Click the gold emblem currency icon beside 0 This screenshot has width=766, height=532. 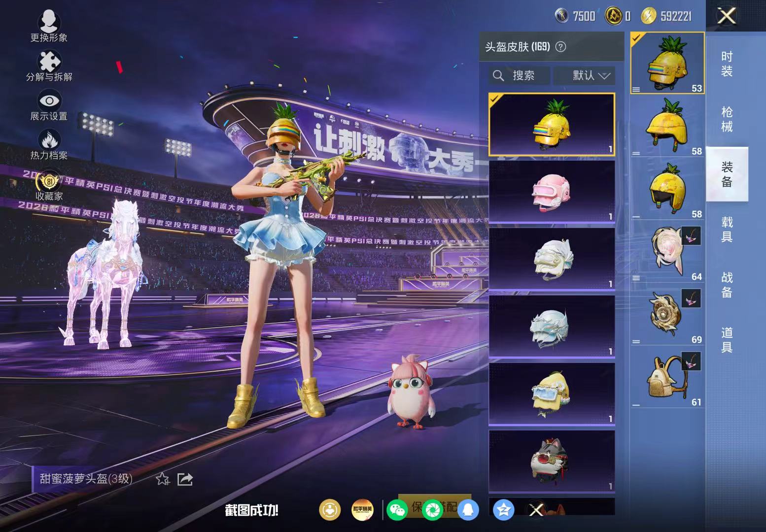point(614,16)
